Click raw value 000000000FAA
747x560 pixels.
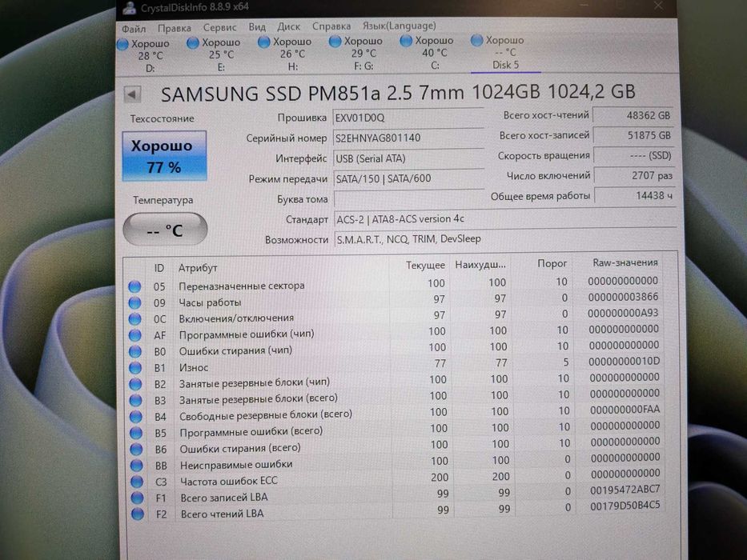coord(625,410)
